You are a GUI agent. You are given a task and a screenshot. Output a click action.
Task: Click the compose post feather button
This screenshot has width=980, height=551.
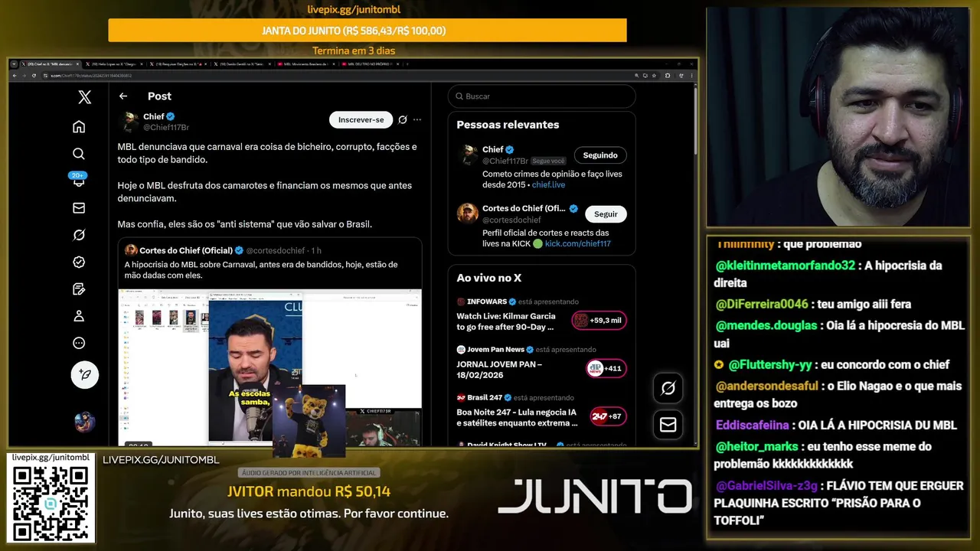click(x=85, y=375)
